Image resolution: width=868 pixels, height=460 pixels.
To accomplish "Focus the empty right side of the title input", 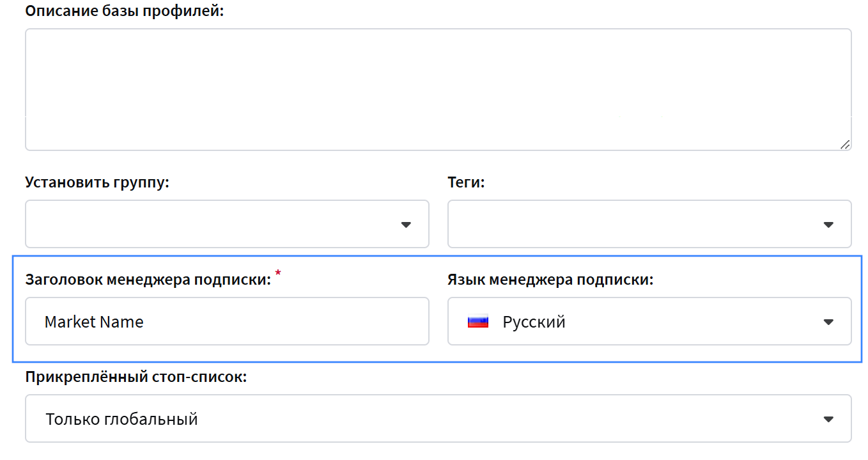I will coord(320,322).
